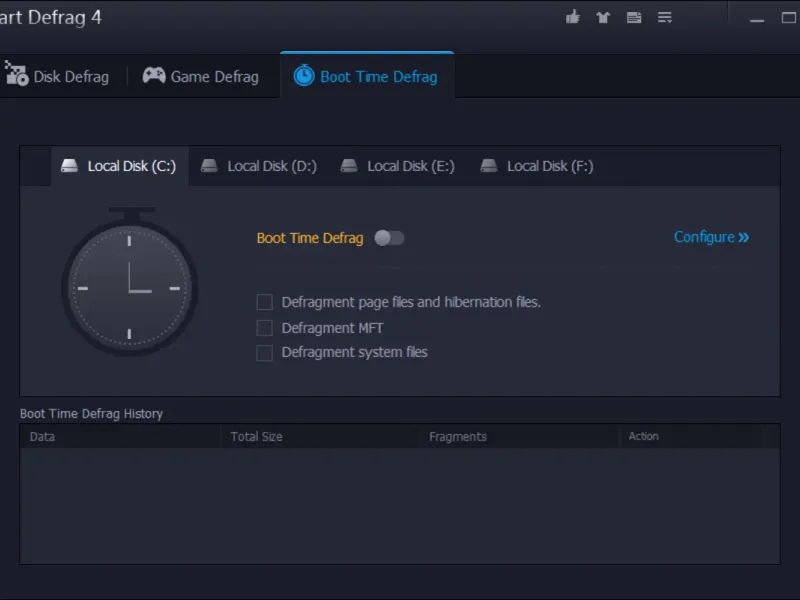This screenshot has width=800, height=600.
Task: Check the Defragment system files option
Action: (264, 353)
